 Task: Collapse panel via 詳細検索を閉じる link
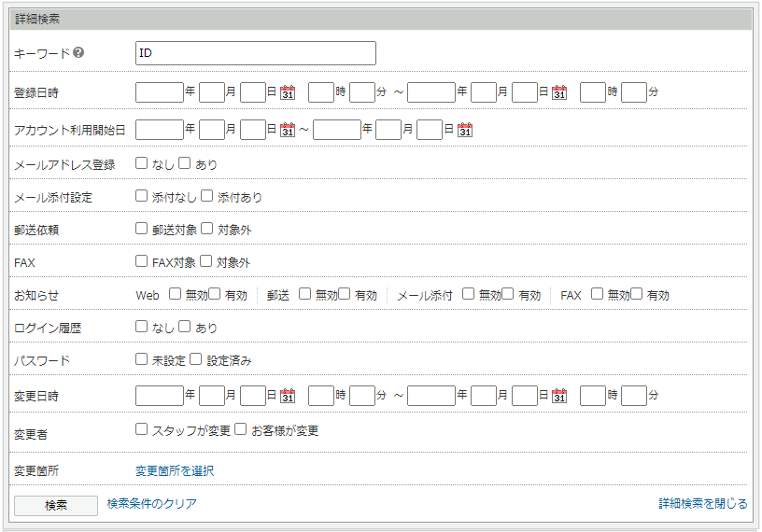702,504
